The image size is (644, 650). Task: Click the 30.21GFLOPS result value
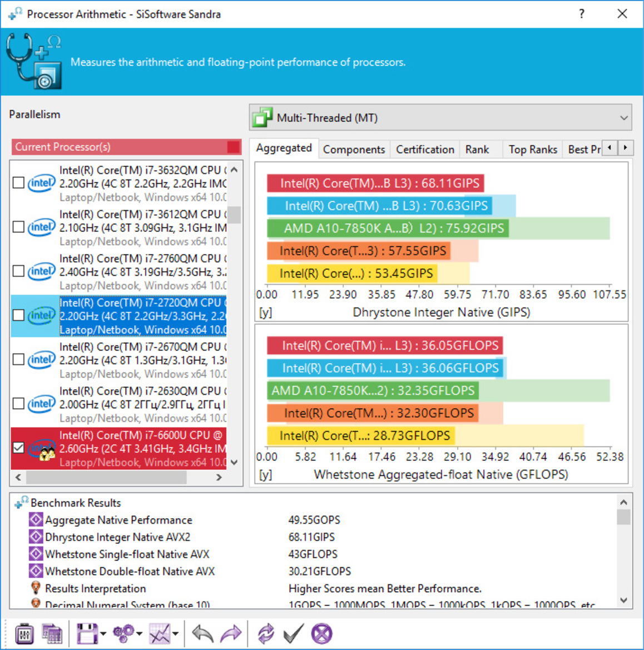coord(319,571)
